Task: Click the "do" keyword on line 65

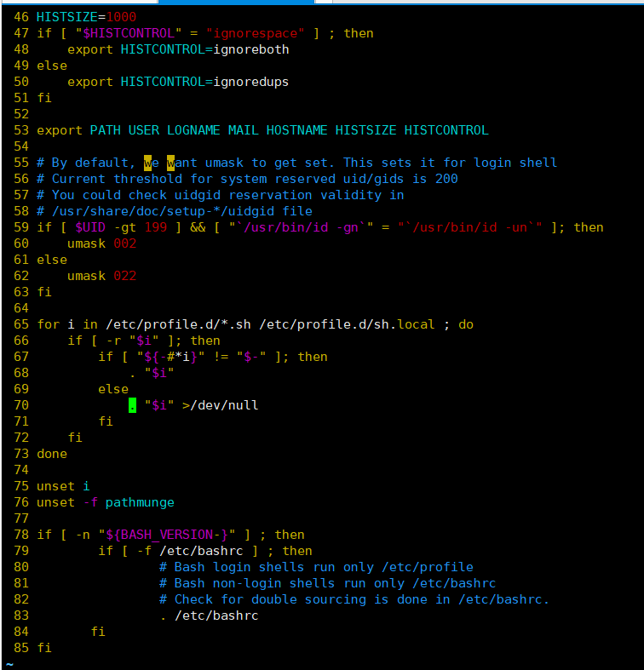Action: coord(466,324)
